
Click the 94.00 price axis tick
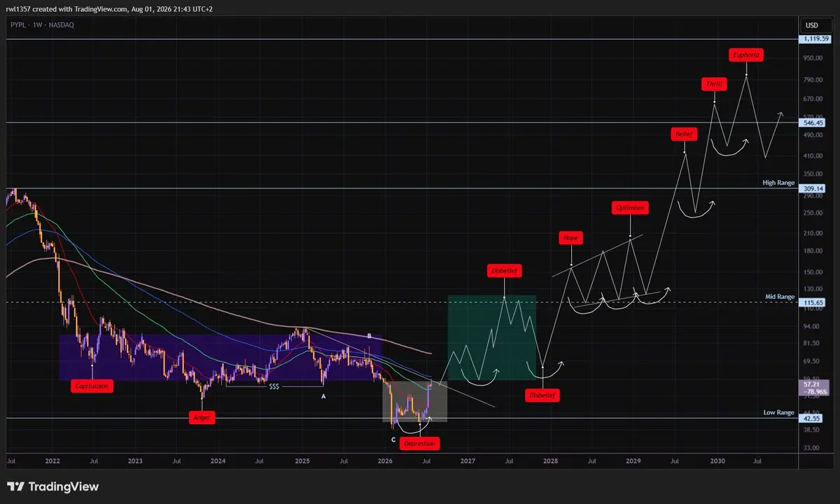coord(812,326)
